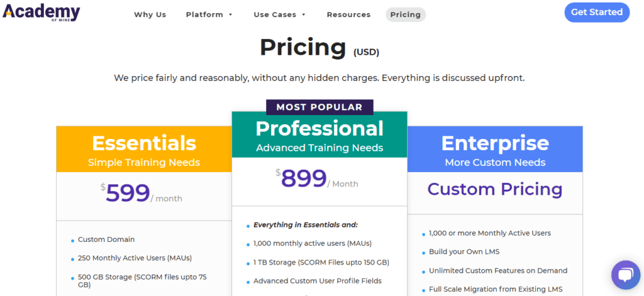Click the $599 per month price
The width and height of the screenshot is (644, 296).
142,194
